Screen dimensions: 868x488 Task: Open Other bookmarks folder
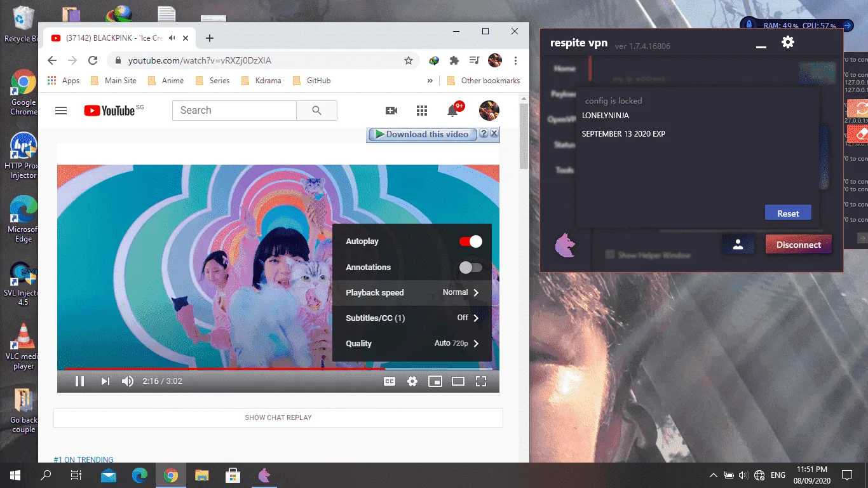coord(484,81)
